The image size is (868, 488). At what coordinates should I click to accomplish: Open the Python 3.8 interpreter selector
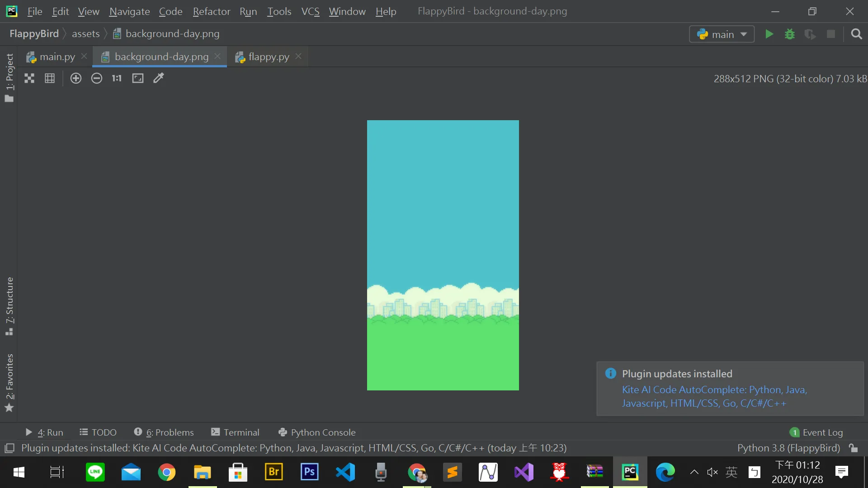pos(788,448)
